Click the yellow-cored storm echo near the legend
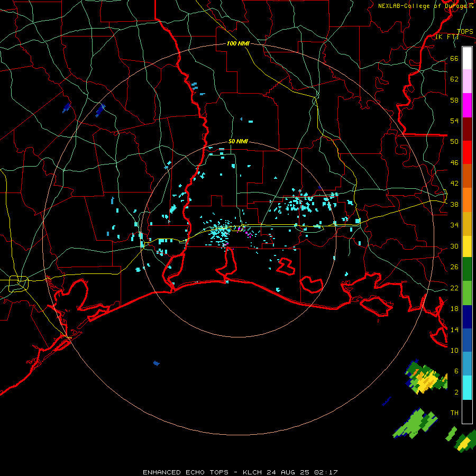This screenshot has width=476, height=476. pyautogui.click(x=426, y=377)
